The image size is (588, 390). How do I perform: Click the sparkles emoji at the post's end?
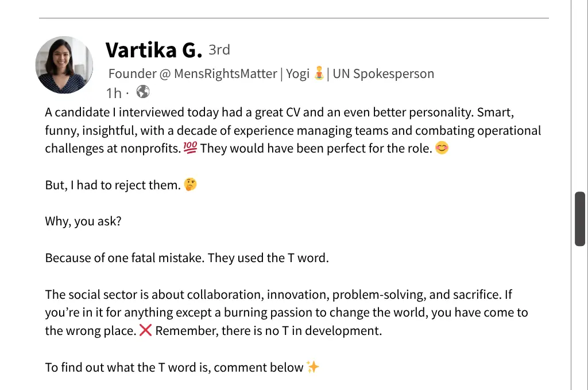315,366
